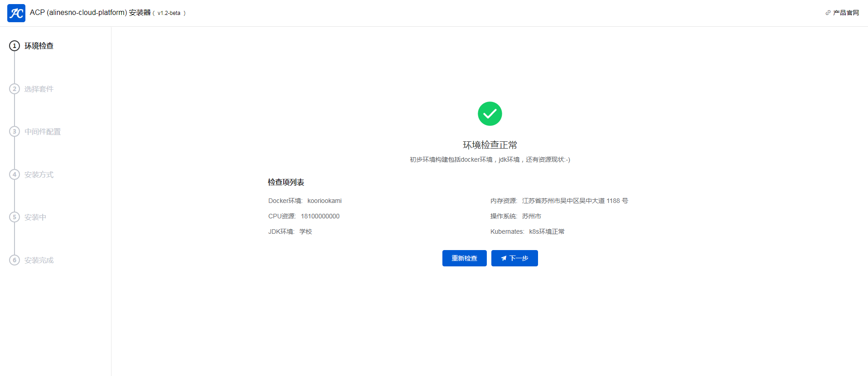This screenshot has height=376, width=868.
Task: Select the 环境检查 step label
Action: [39, 46]
